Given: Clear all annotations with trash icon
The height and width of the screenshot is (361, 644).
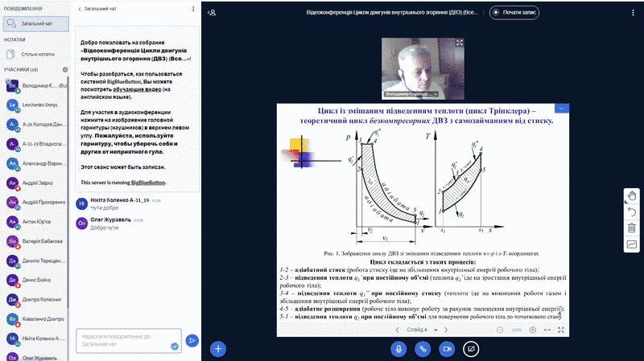Looking at the screenshot, I should 632,228.
